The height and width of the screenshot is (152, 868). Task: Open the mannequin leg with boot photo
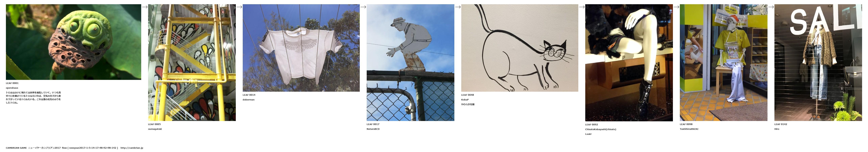(x=629, y=63)
